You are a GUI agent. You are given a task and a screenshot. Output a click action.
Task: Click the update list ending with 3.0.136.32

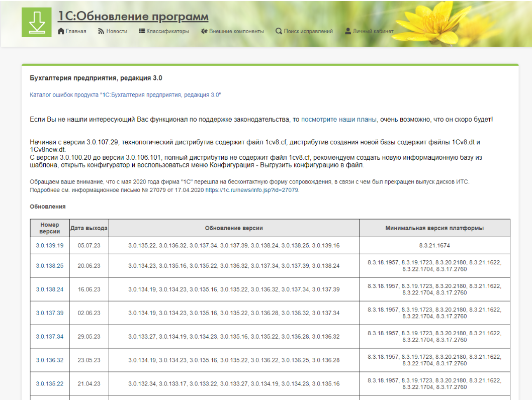[234, 337]
